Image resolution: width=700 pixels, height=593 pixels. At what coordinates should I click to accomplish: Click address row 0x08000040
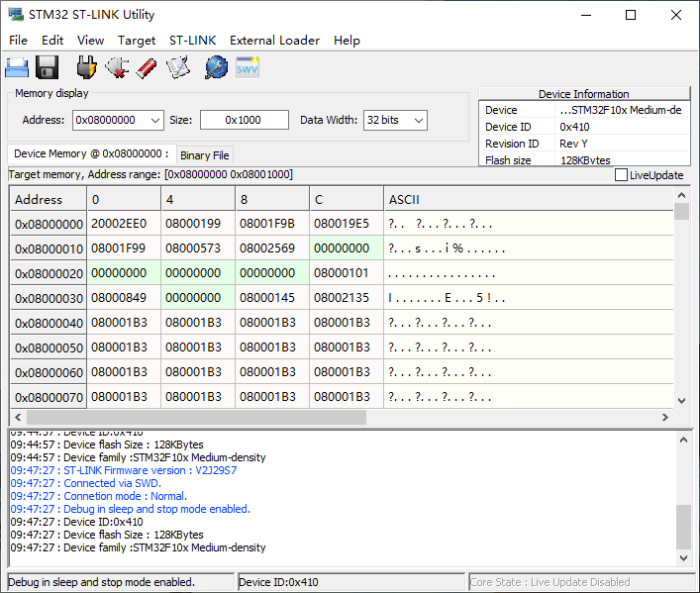(49, 323)
